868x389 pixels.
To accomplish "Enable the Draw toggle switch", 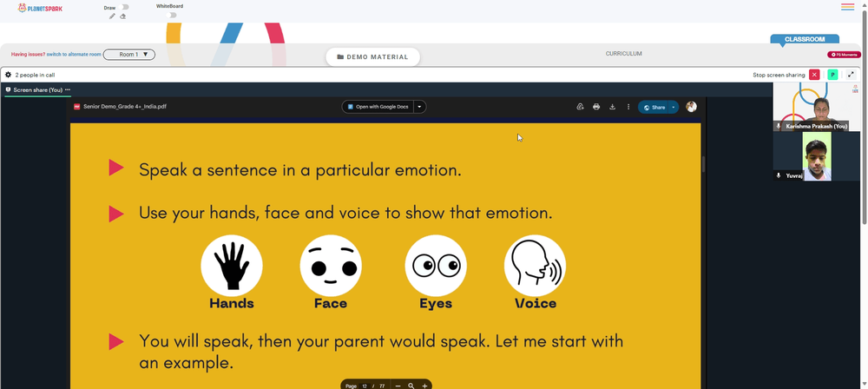I will click(124, 7).
